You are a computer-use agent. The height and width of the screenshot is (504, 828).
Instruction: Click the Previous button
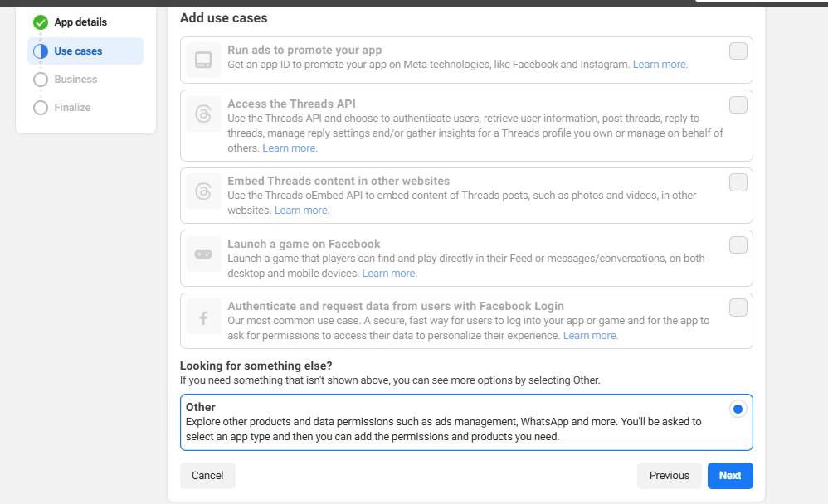(669, 476)
